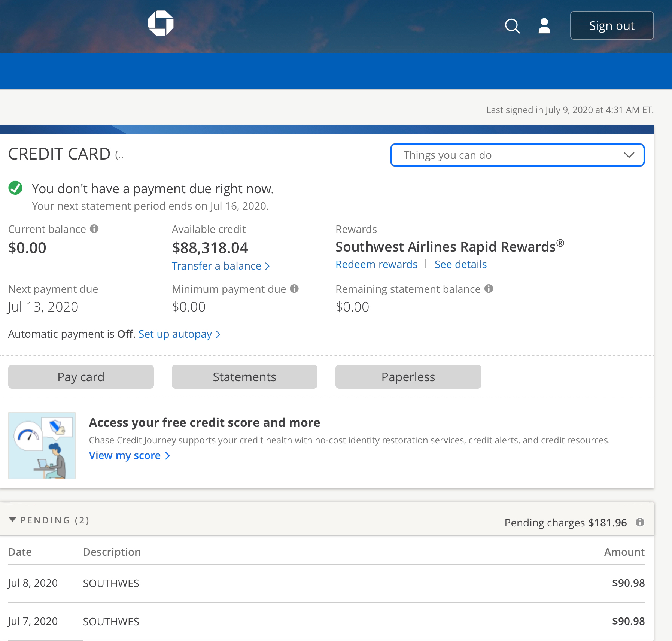Image resolution: width=672 pixels, height=641 pixels.
Task: Click the Redeem rewards link
Action: 376,264
